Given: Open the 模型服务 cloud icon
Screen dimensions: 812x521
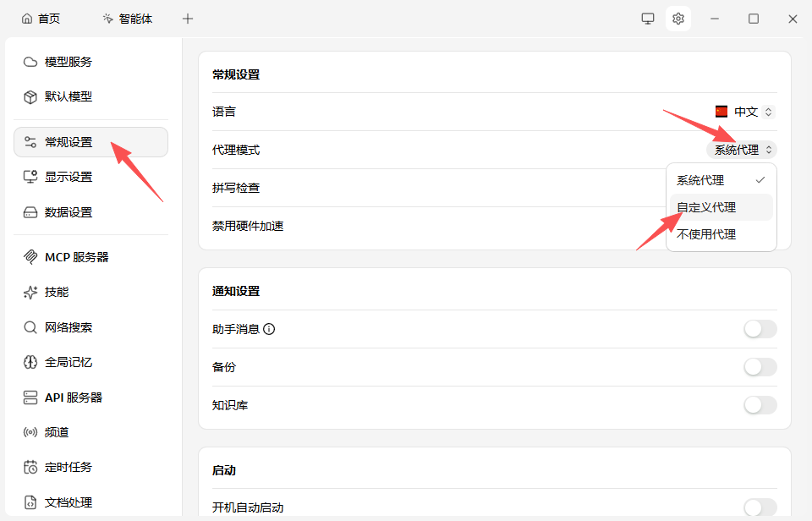Looking at the screenshot, I should (x=30, y=62).
